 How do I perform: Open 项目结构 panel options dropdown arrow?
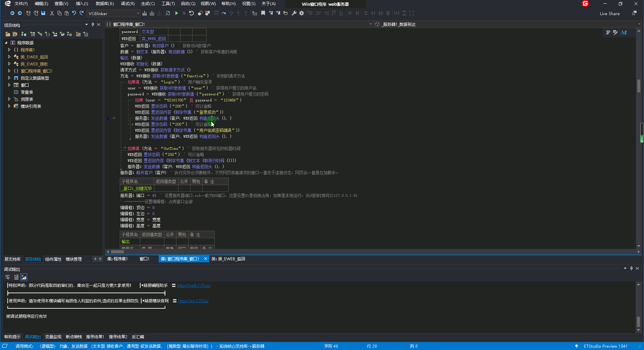pos(87,25)
